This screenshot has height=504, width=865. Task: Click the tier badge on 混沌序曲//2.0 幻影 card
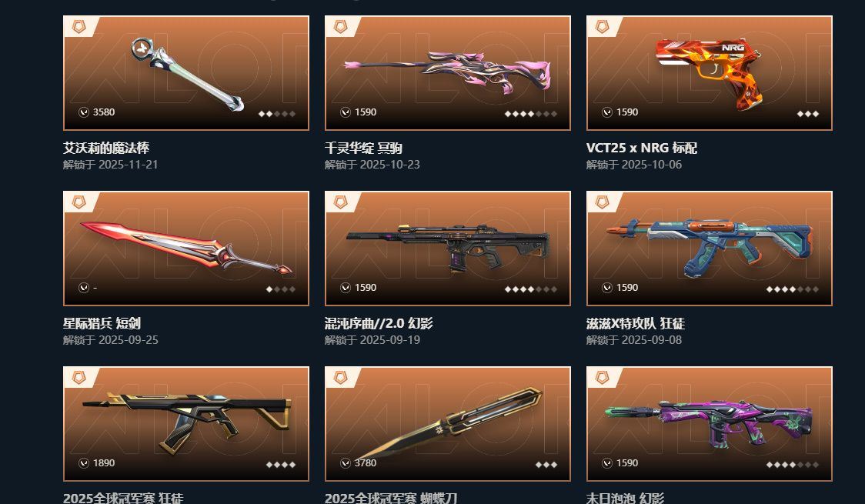click(340, 202)
